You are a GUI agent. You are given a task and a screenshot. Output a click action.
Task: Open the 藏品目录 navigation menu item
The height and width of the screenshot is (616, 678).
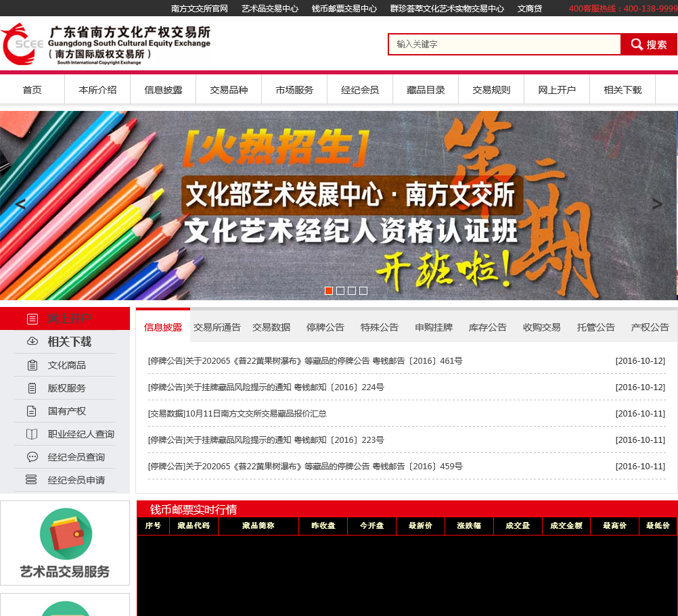426,90
